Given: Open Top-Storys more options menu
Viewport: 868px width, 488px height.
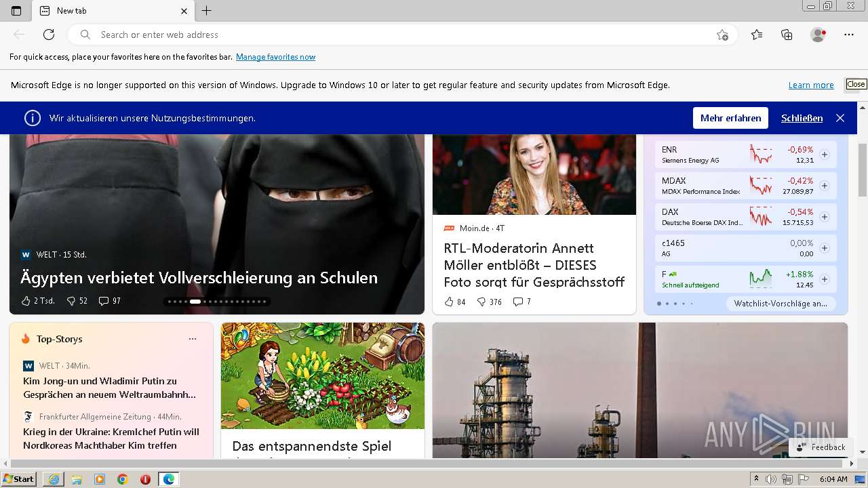Looking at the screenshot, I should click(193, 339).
